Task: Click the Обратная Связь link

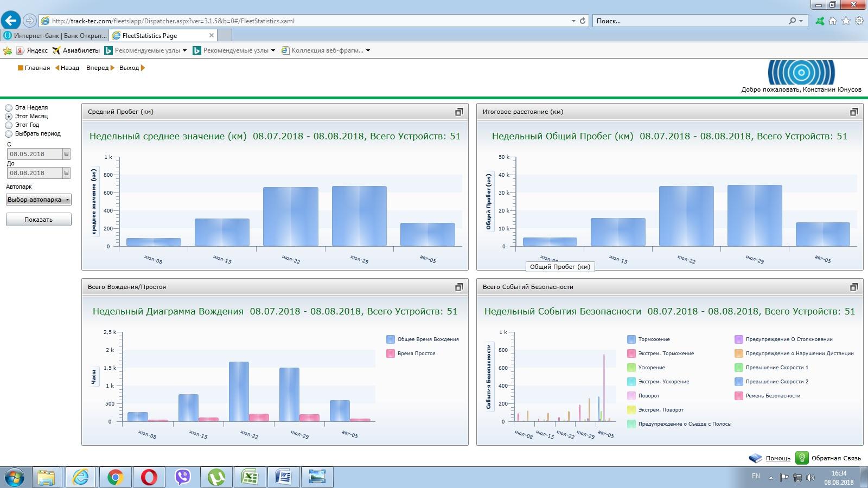Action: (x=836, y=458)
